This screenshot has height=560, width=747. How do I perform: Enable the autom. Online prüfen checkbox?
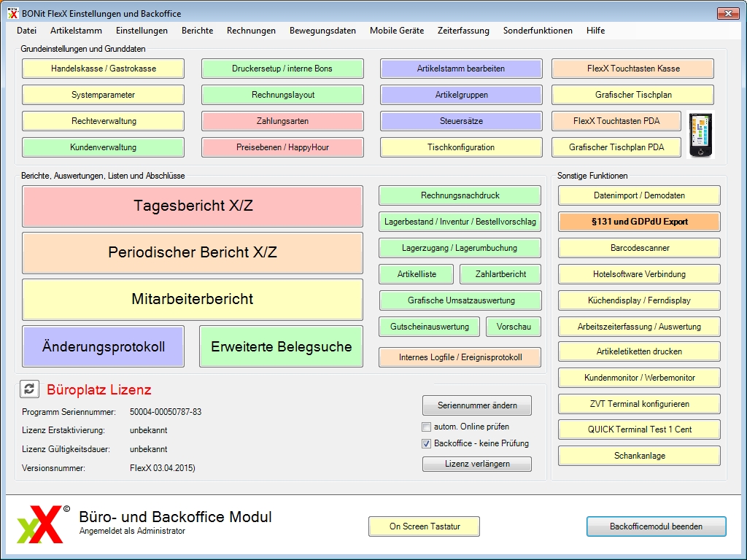click(426, 427)
